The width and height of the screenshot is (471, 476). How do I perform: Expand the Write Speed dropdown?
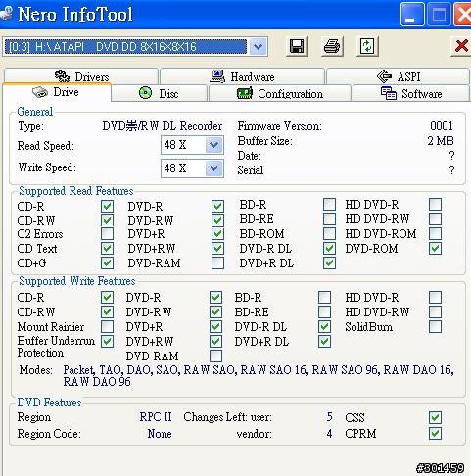pos(214,168)
